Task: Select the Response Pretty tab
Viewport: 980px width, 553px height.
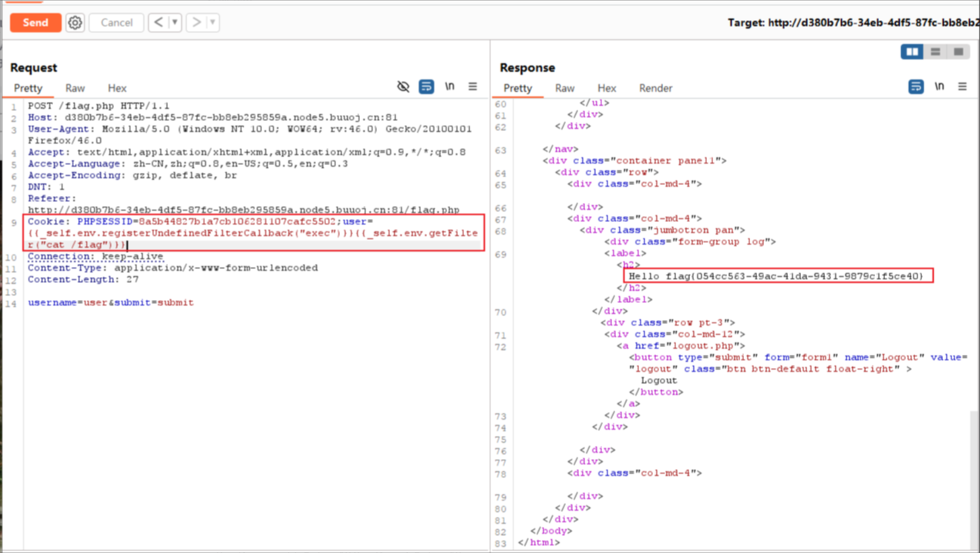Action: click(x=518, y=88)
